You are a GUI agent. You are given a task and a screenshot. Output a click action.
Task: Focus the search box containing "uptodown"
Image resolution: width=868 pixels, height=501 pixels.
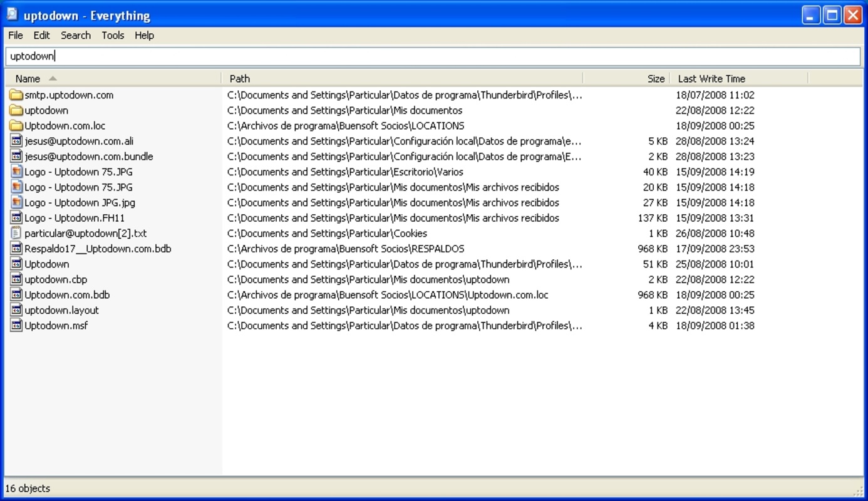433,56
